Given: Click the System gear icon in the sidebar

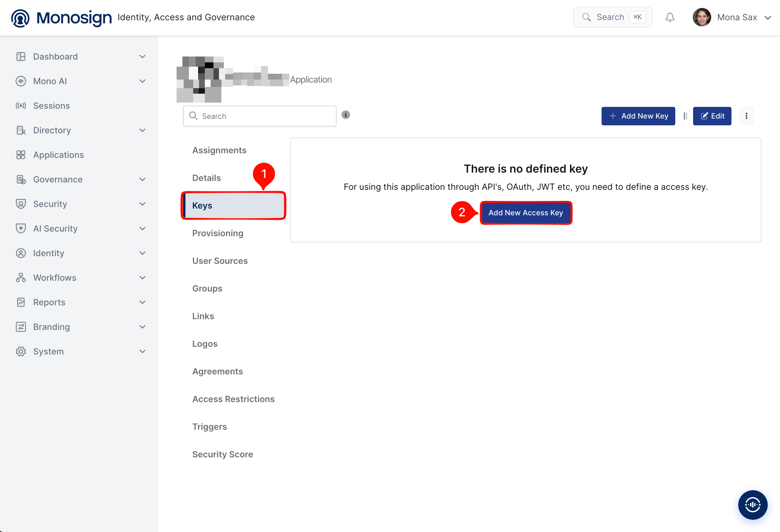Looking at the screenshot, I should click(21, 351).
